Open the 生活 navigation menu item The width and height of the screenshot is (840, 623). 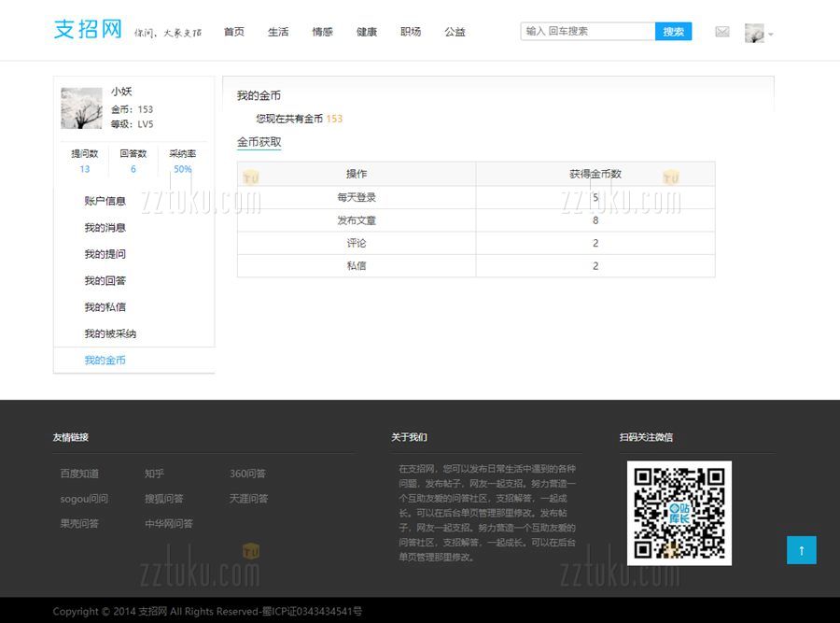pos(278,32)
